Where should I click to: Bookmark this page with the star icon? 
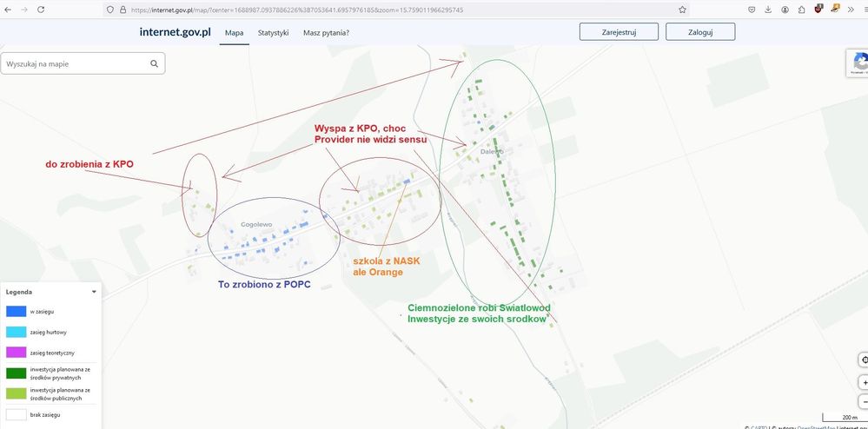pyautogui.click(x=683, y=10)
